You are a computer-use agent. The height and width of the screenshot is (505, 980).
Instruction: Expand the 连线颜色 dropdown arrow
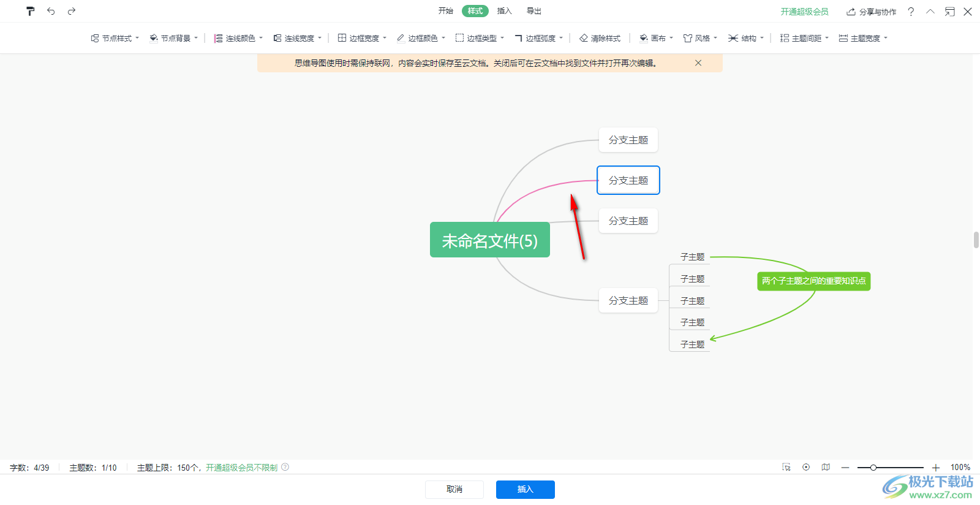pos(261,38)
